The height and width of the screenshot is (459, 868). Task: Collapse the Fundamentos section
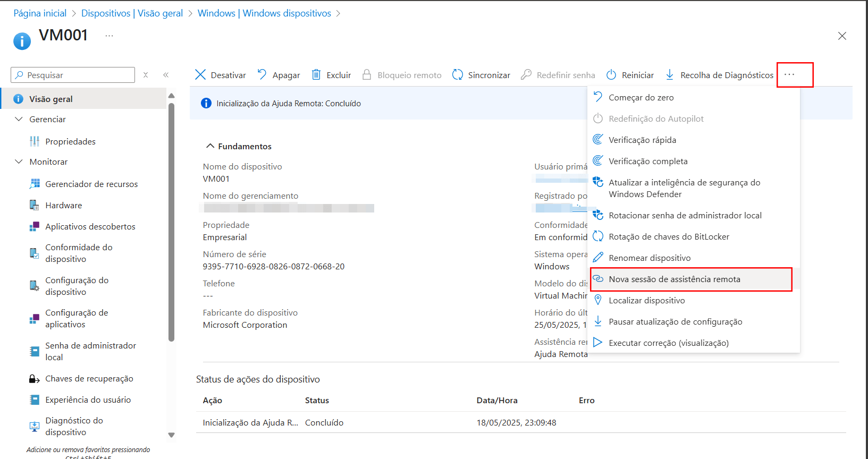point(210,146)
